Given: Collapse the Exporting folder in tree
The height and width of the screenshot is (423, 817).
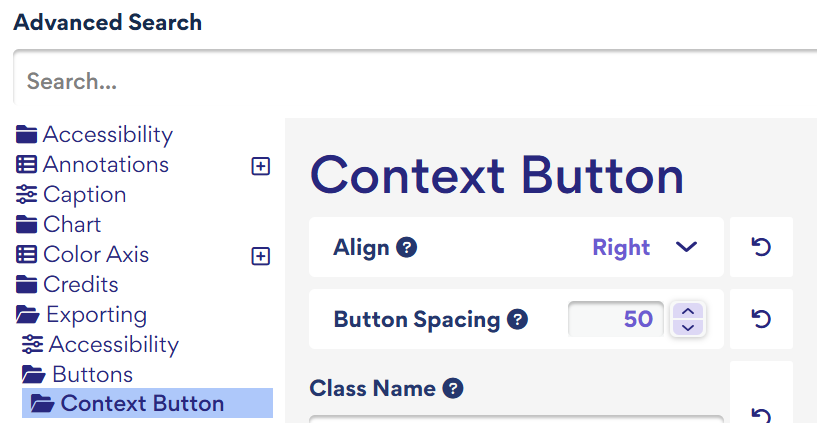Looking at the screenshot, I should click(x=81, y=315).
